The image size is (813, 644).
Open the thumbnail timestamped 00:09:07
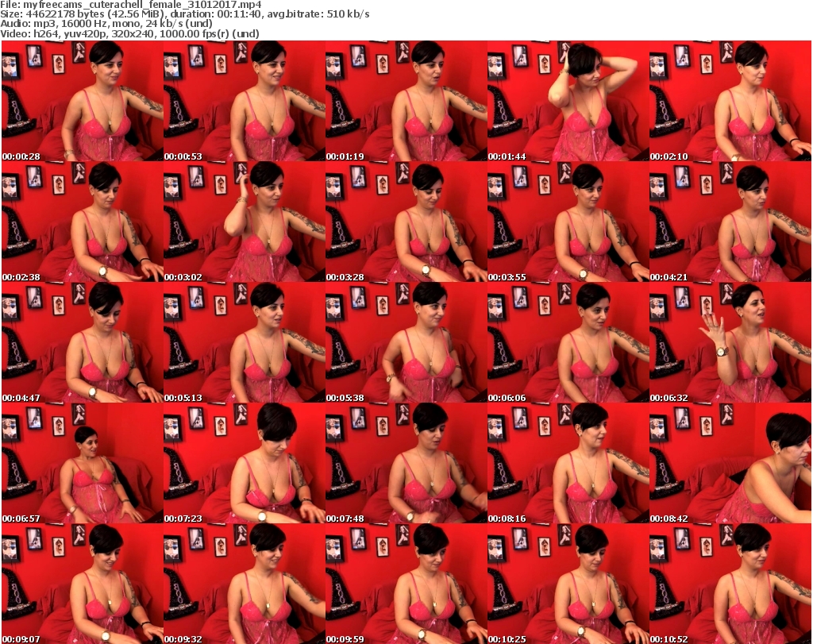pos(83,584)
